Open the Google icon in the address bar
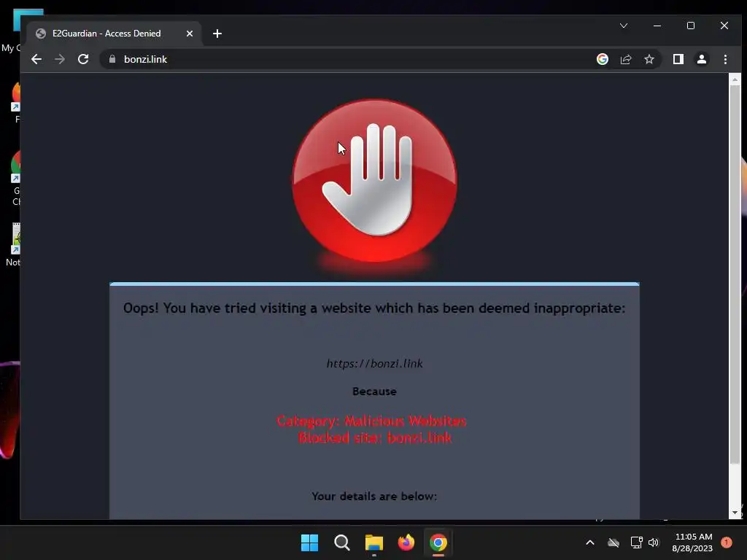 point(602,59)
